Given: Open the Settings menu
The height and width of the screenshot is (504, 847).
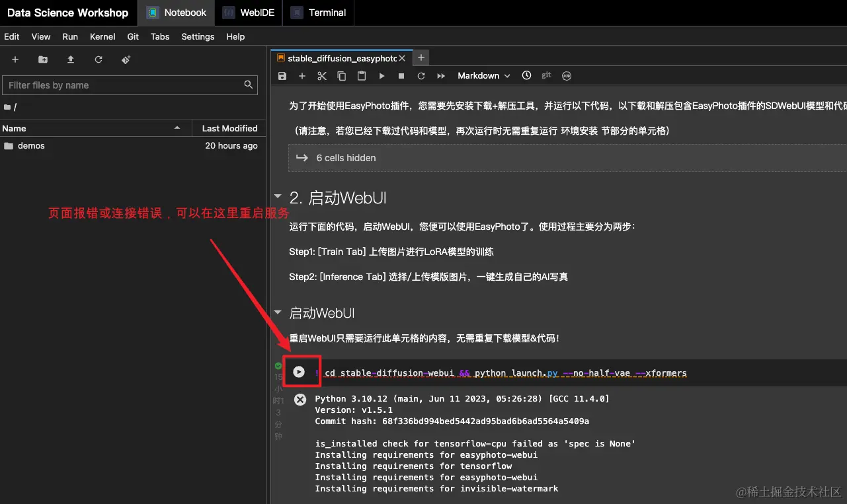Looking at the screenshot, I should (x=198, y=36).
